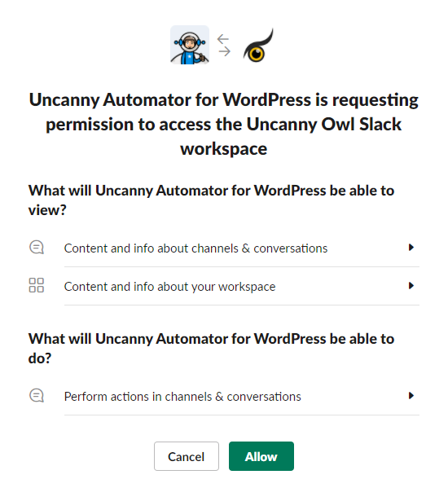Expand the Perform actions disclosure triangle

pos(411,396)
